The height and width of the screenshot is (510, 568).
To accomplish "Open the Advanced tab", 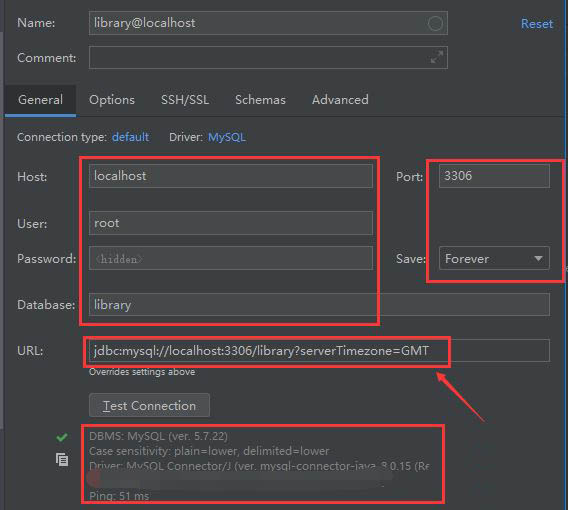I will pyautogui.click(x=340, y=100).
